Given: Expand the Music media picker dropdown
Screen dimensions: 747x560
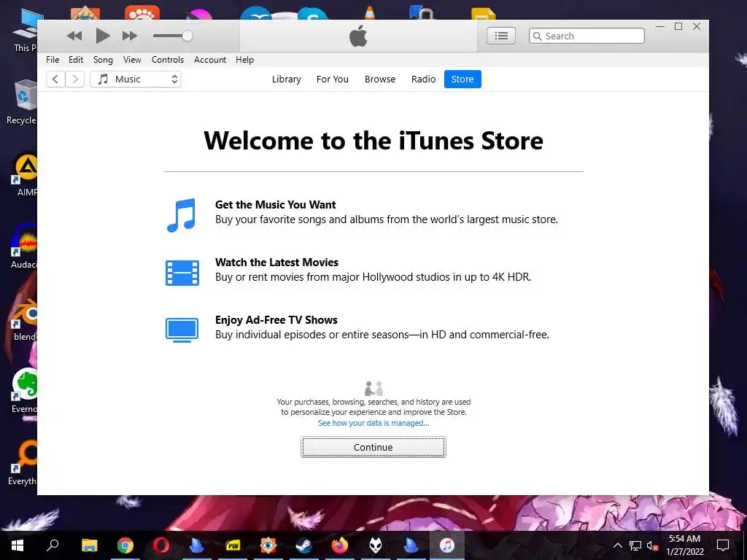Looking at the screenshot, I should pos(136,79).
